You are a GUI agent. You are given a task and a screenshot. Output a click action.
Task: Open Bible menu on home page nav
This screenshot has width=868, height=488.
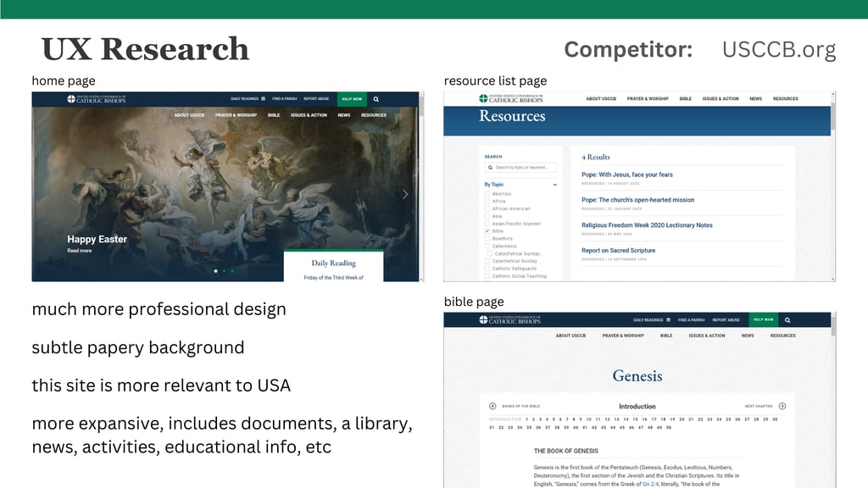(x=274, y=115)
